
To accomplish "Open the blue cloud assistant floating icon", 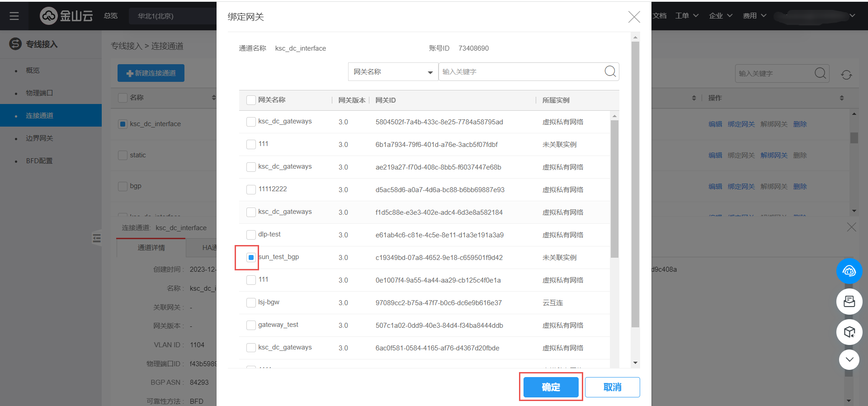I will click(849, 271).
